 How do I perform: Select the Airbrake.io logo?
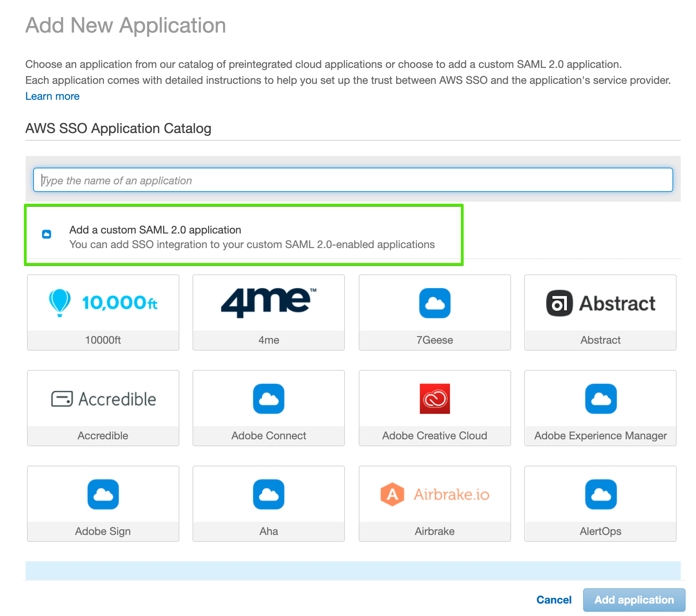click(x=435, y=494)
